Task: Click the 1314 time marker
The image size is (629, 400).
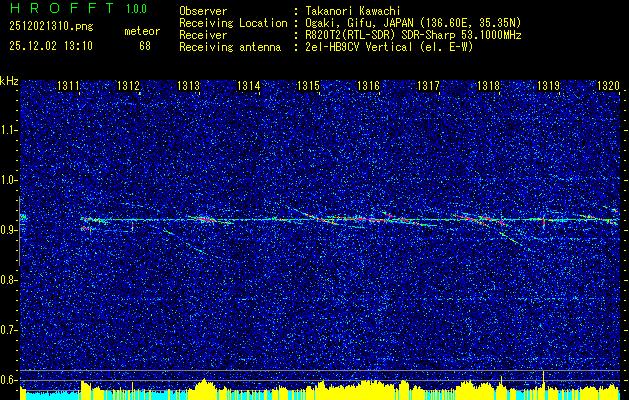Action: pos(249,85)
